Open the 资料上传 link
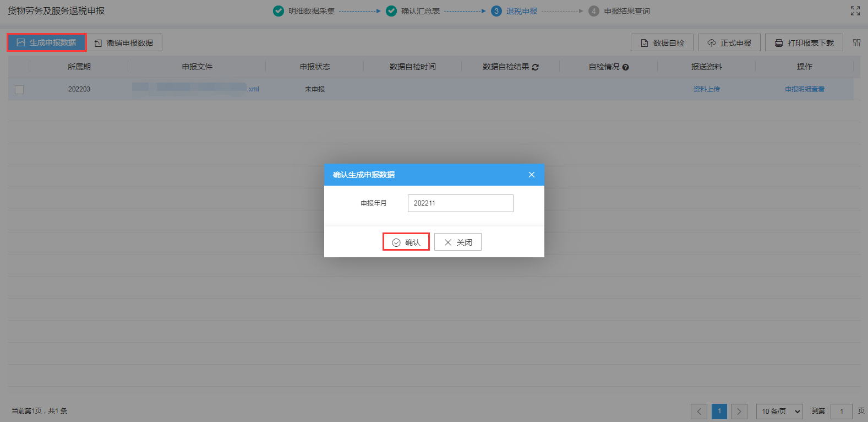 707,89
